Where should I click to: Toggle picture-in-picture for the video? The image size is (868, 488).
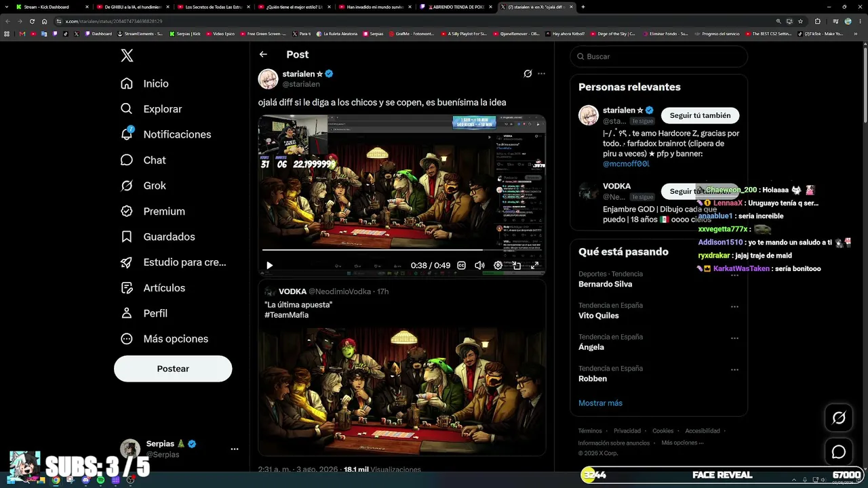click(516, 266)
